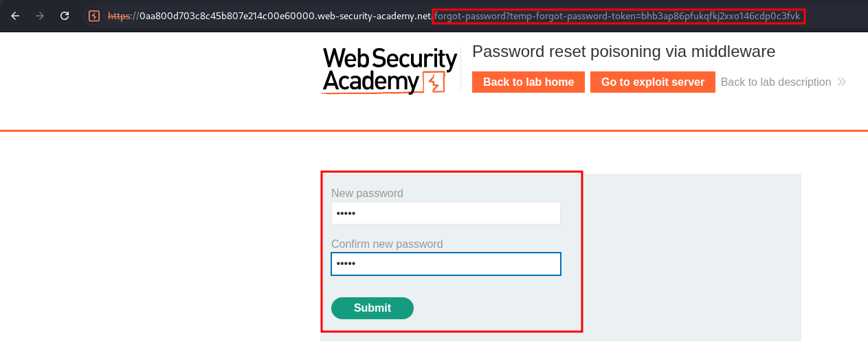The width and height of the screenshot is (868, 357).
Task: Open Go to exploit server
Action: [x=652, y=82]
